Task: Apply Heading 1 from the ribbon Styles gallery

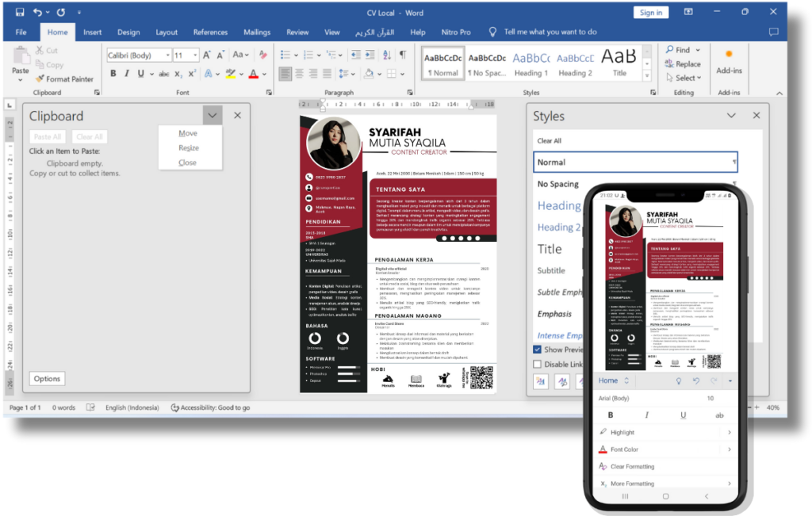Action: pos(530,63)
